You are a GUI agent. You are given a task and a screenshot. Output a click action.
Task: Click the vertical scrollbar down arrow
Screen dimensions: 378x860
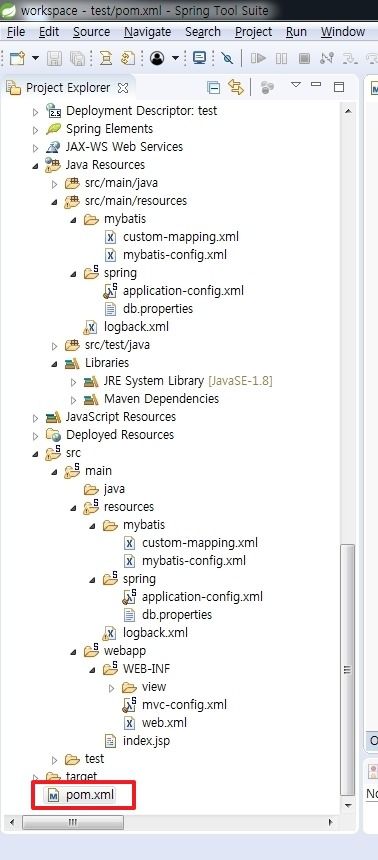pyautogui.click(x=347, y=805)
